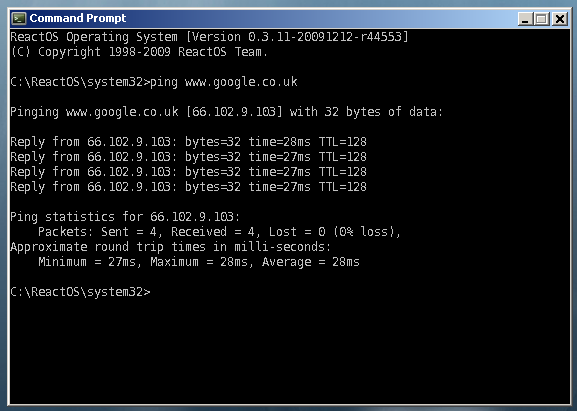Minimize the Command Prompt window

click(525, 19)
